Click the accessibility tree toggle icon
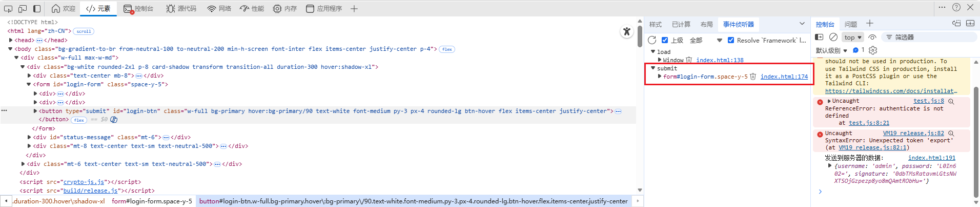 626,31
